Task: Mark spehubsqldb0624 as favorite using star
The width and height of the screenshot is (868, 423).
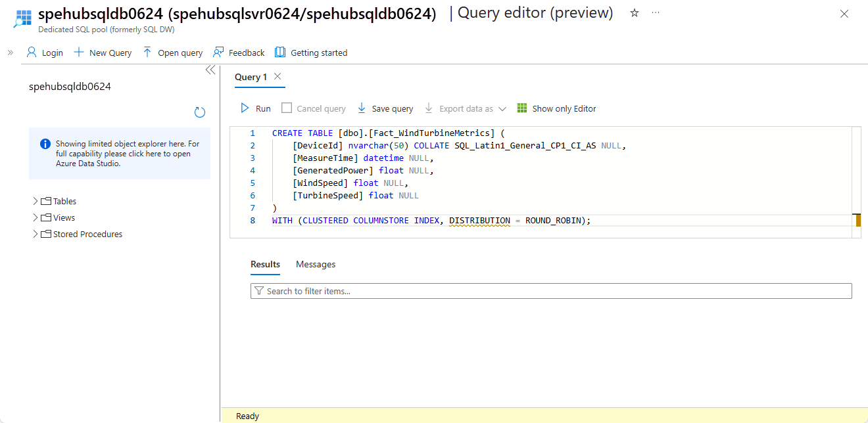Action: (x=633, y=12)
